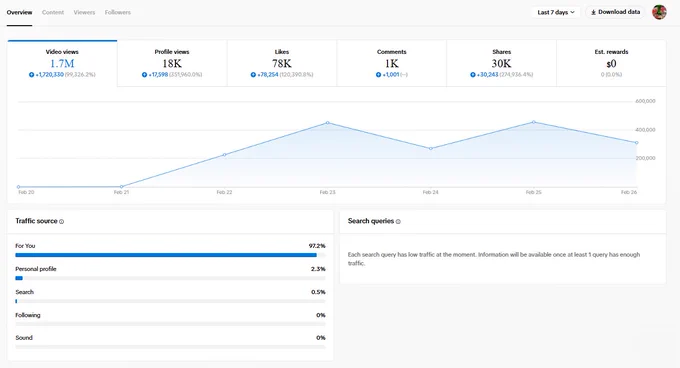The height and width of the screenshot is (368, 680).
Task: Click the Profile views increase indicator icon
Action: pos(144,75)
